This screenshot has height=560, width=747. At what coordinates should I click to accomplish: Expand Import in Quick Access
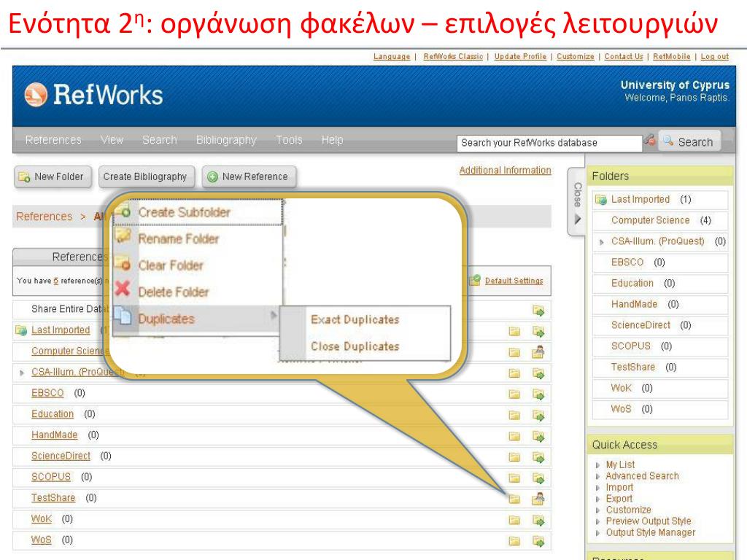pyautogui.click(x=598, y=488)
